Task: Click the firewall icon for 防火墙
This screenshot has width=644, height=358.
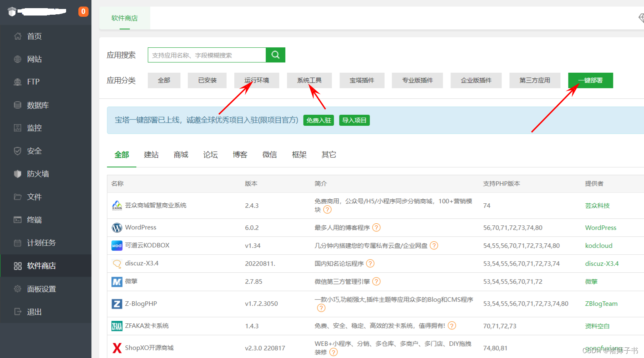Action: pyautogui.click(x=18, y=174)
